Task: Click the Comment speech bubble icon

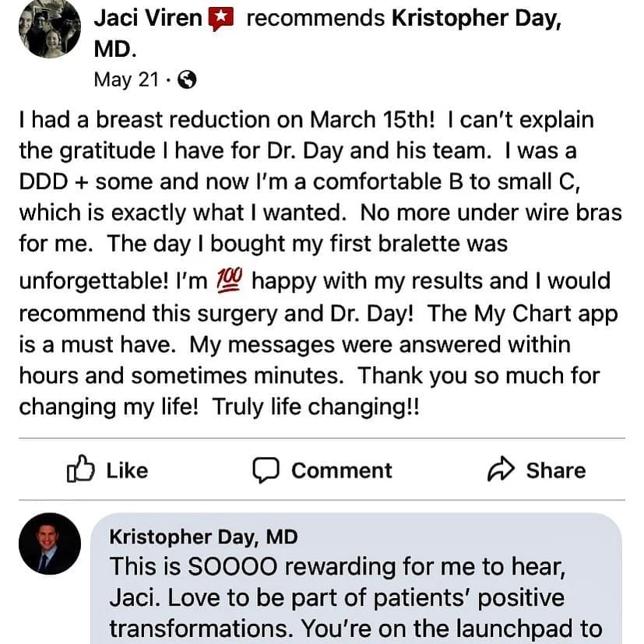Action: click(x=266, y=470)
